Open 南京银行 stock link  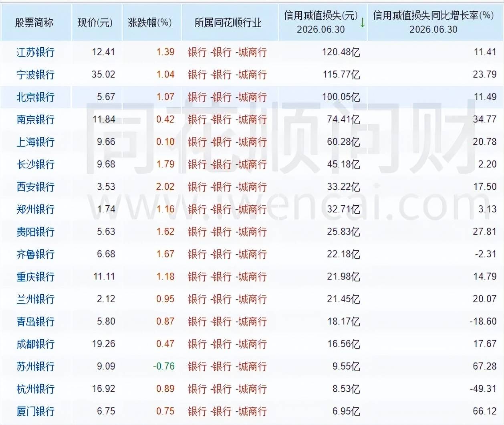tap(35, 119)
